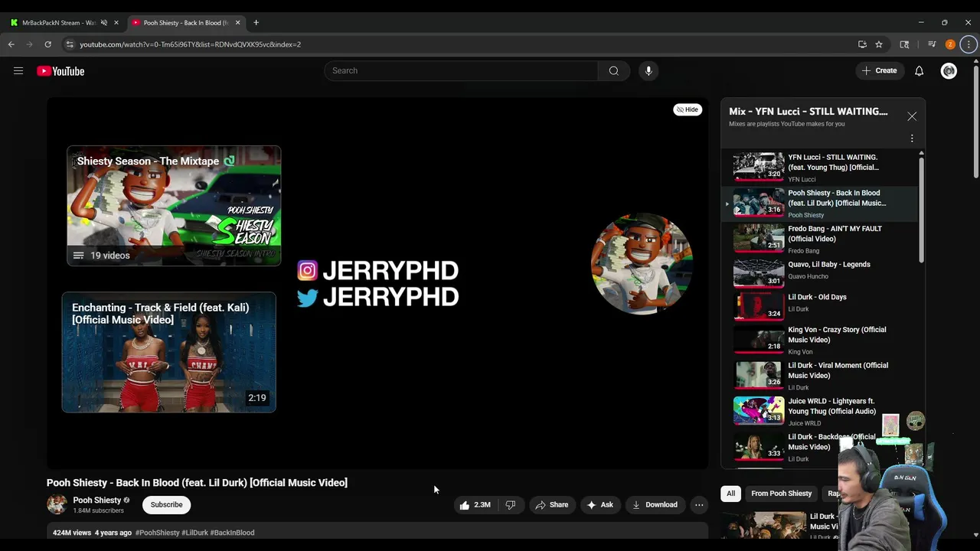Like the video with thumbs up
This screenshot has width=980, height=551.
click(475, 505)
